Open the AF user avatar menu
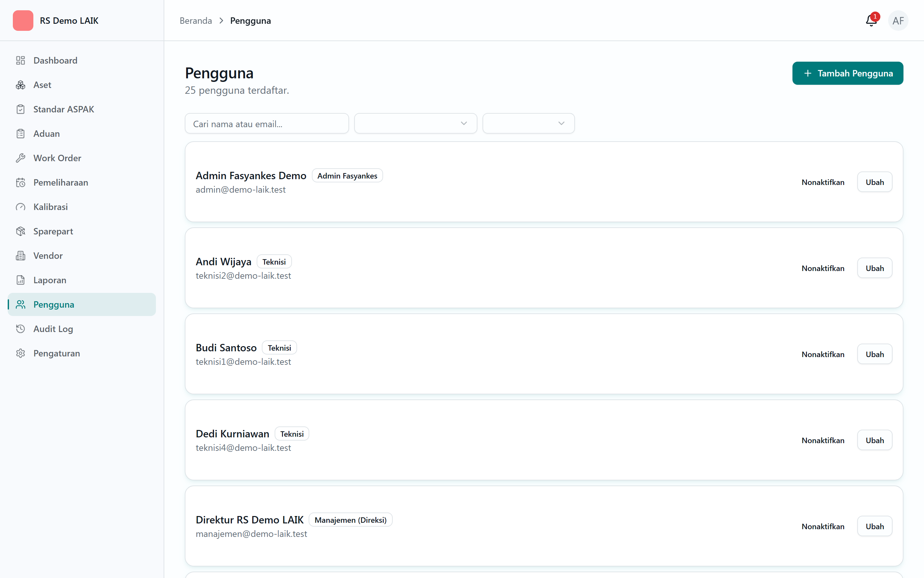The width and height of the screenshot is (924, 578). click(x=898, y=21)
